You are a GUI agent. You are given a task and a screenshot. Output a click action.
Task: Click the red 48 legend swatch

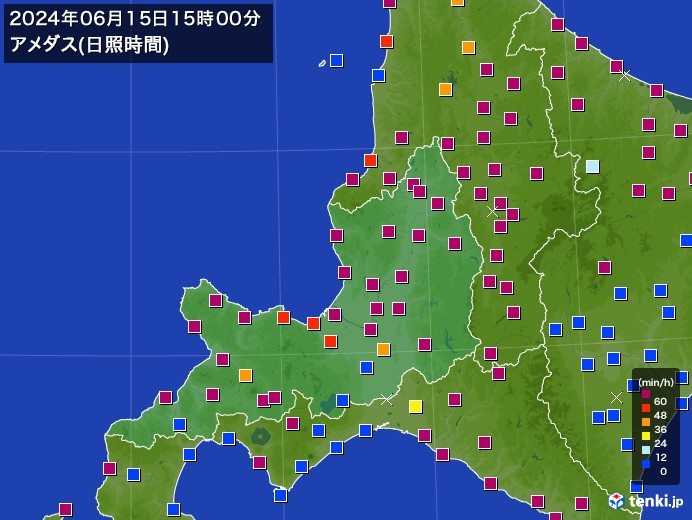646,408
